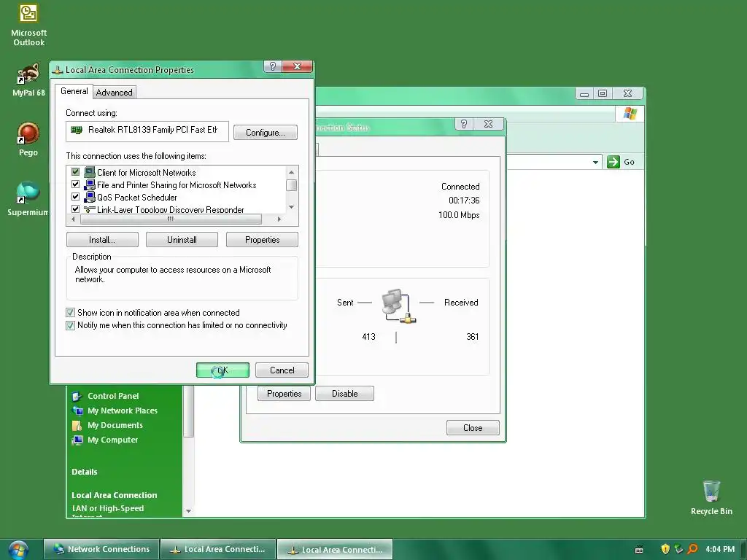Select the MyPal 68 desktop icon
Viewport: 747px width, 560px height.
[28, 80]
